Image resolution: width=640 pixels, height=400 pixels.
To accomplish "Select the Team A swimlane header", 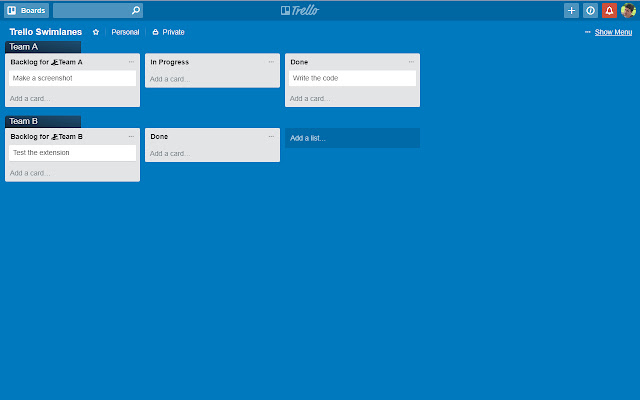I will (43, 47).
